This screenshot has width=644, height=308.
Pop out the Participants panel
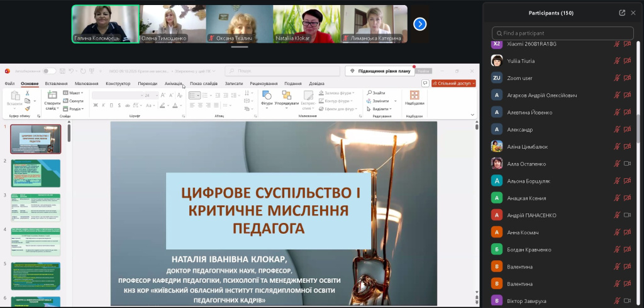click(622, 13)
